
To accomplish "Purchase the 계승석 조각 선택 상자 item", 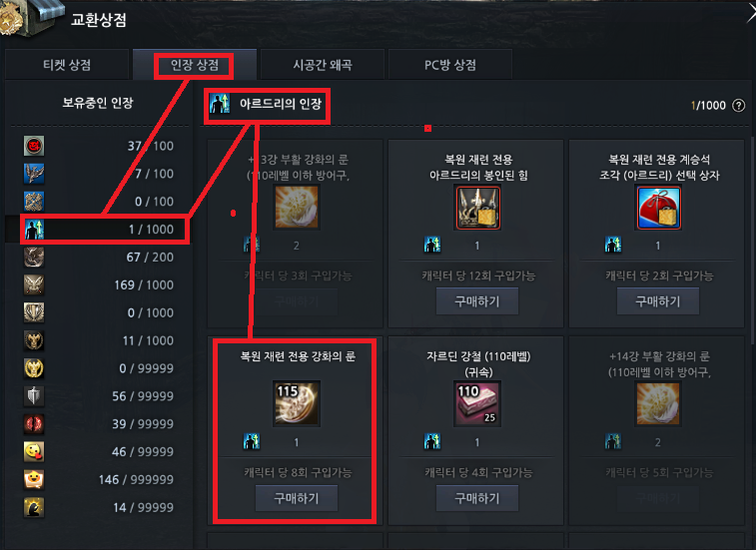I will [x=658, y=301].
